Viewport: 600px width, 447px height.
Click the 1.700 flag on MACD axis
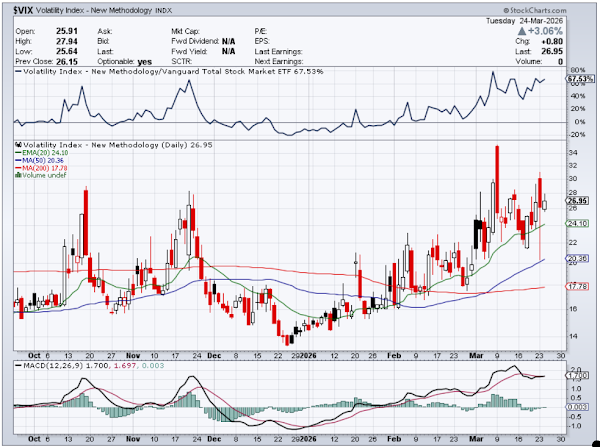tap(577, 375)
